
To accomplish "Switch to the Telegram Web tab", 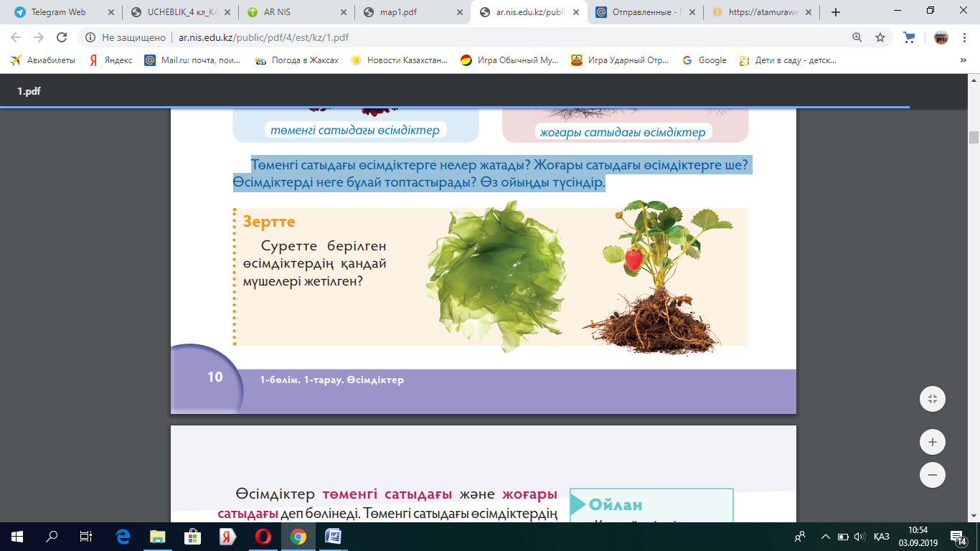I will pyautogui.click(x=60, y=12).
